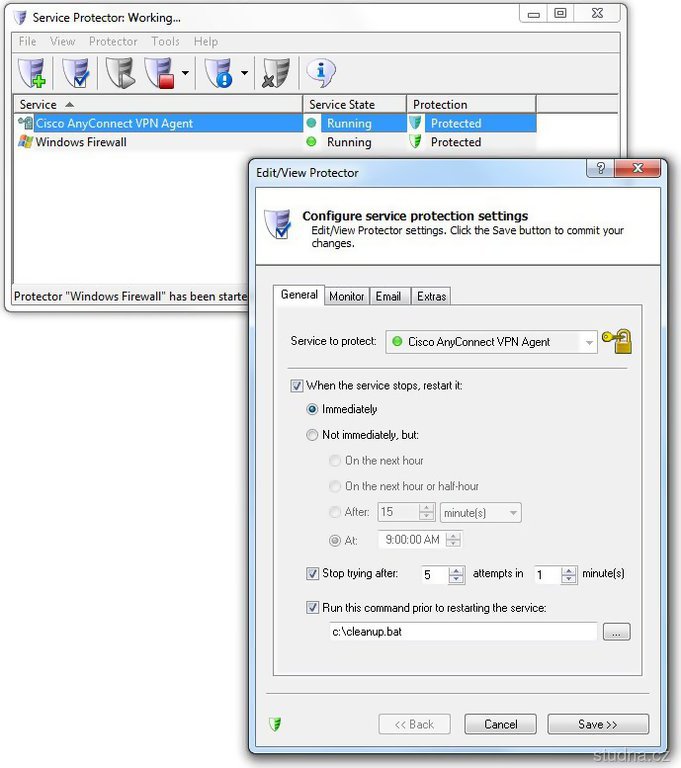681x768 pixels.
Task: Click the c:\cleanup.bat command field
Action: click(x=463, y=632)
